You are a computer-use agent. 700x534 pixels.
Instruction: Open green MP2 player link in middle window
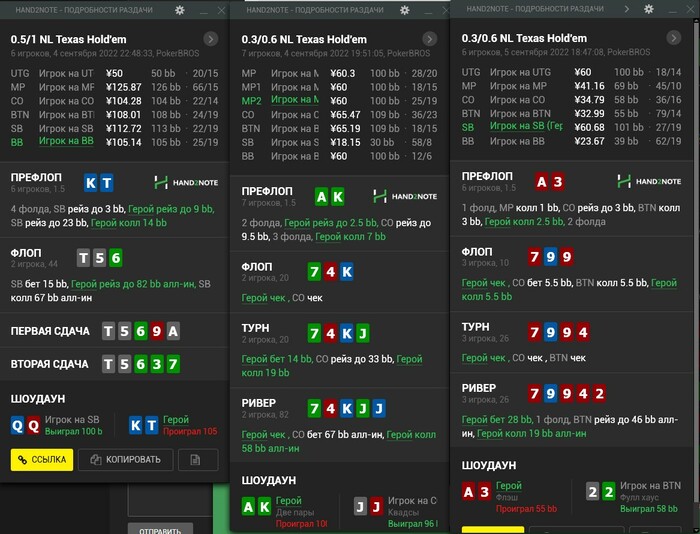tap(295, 100)
